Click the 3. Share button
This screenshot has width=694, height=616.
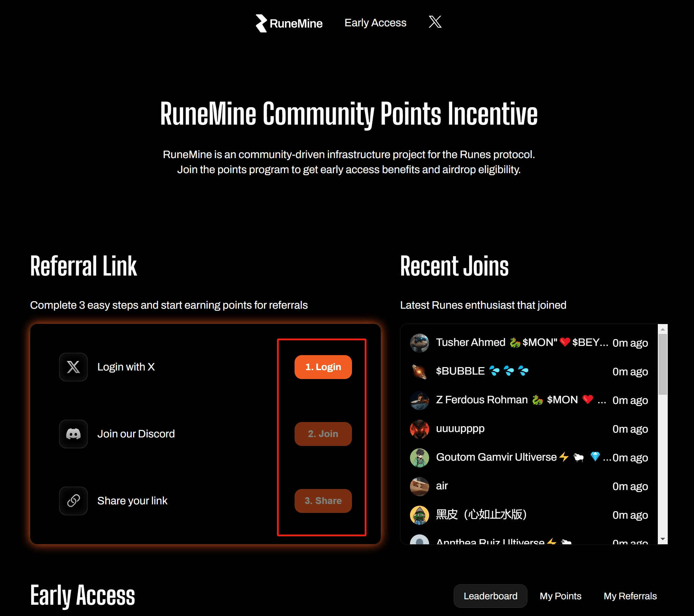coord(323,501)
